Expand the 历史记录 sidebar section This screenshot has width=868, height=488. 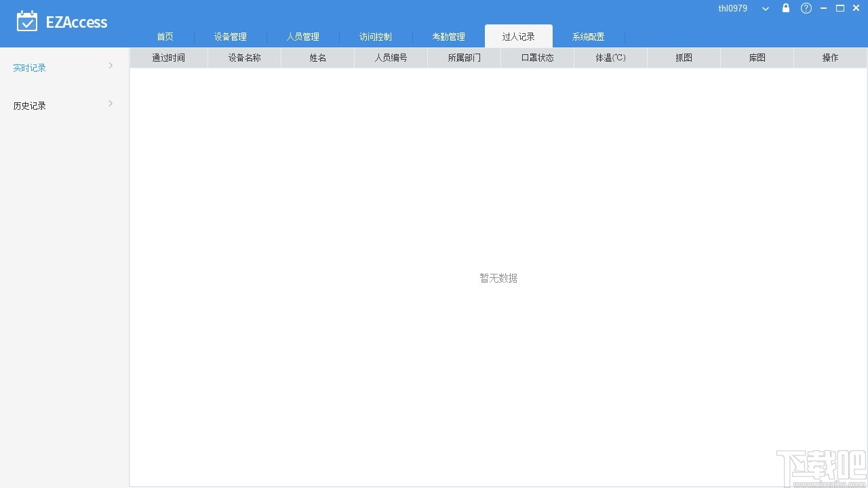[x=110, y=104]
